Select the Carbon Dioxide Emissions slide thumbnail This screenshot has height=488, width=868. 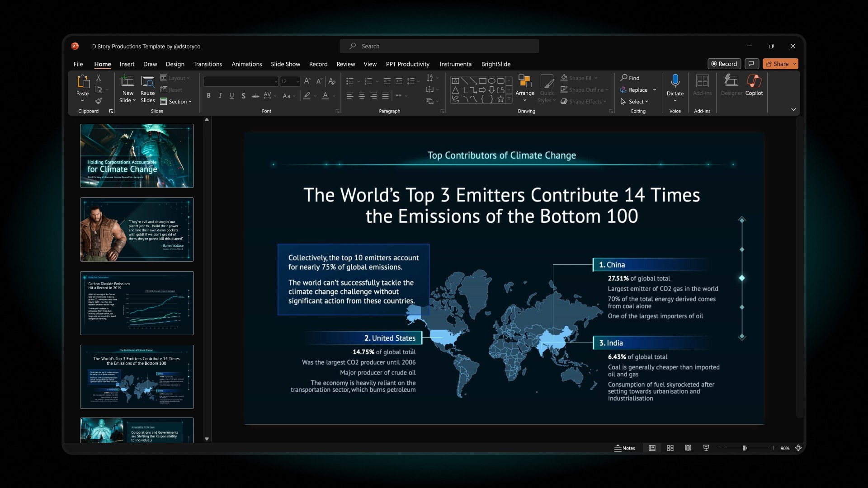click(137, 303)
